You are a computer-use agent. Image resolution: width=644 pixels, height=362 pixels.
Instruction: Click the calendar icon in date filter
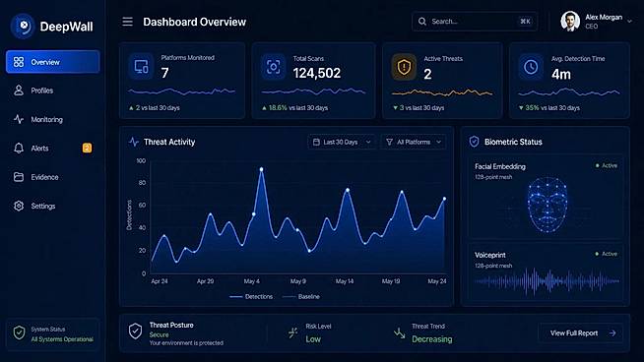pos(316,142)
